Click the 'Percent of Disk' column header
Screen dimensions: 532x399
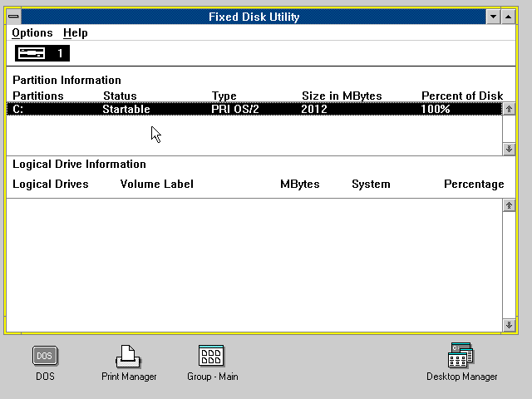coord(462,96)
